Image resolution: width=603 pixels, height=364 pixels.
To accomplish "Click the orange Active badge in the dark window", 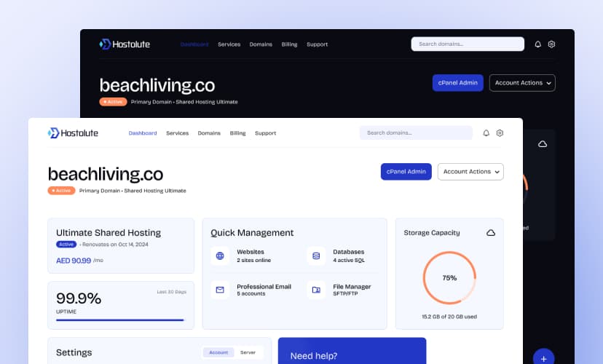I will coord(113,102).
